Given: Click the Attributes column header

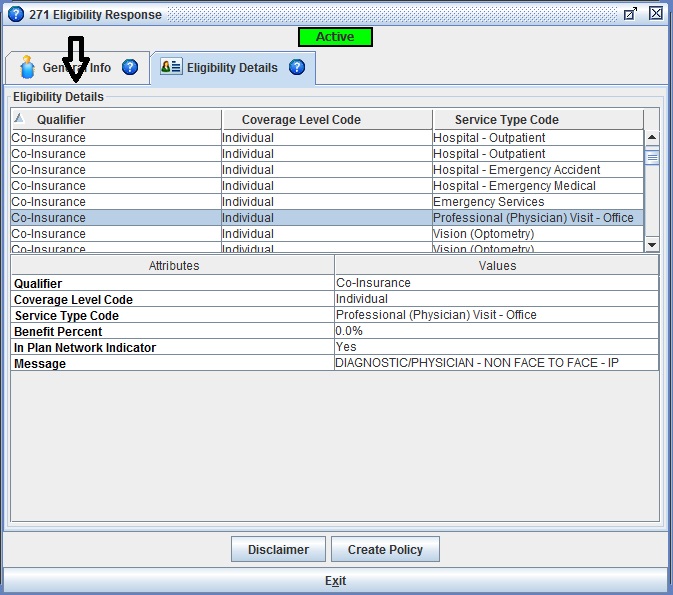Looking at the screenshot, I should [173, 265].
